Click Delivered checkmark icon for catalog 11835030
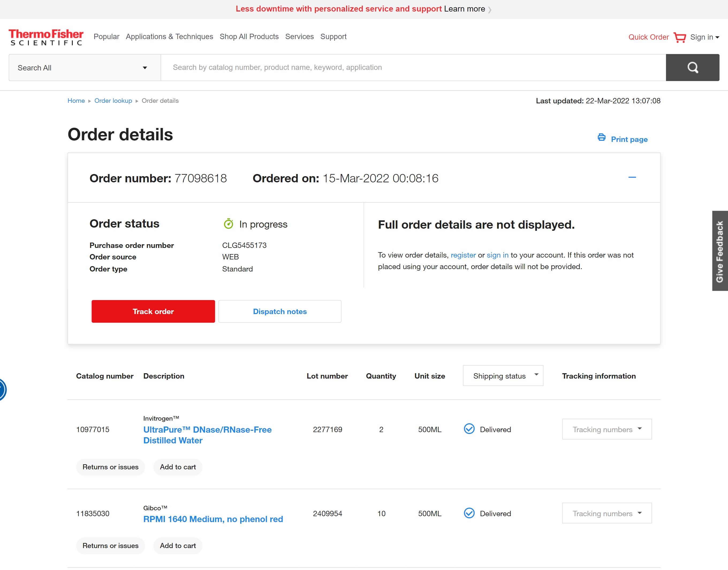This screenshot has height=570, width=728. tap(469, 513)
